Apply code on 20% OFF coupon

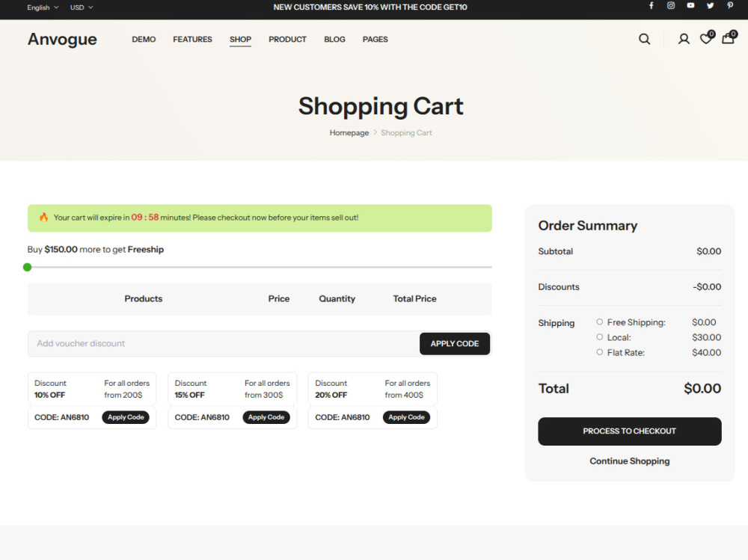[406, 417]
